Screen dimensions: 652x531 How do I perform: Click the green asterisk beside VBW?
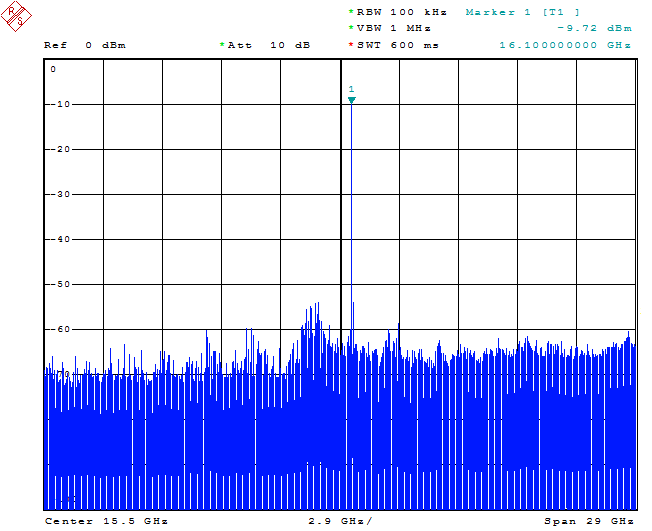pos(351,28)
